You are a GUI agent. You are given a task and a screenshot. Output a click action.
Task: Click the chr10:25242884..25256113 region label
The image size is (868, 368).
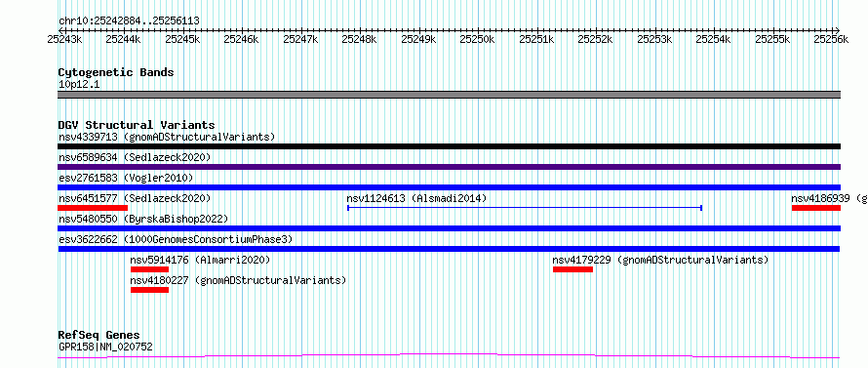coord(129,21)
